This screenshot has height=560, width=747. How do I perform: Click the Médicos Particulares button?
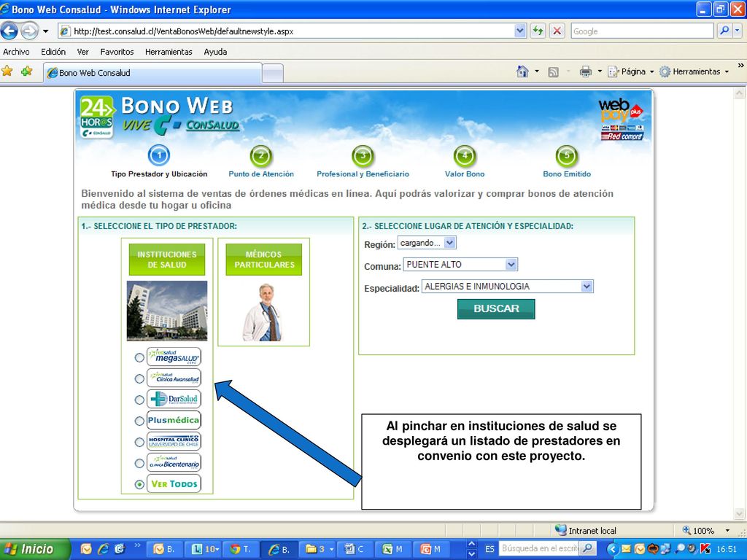pos(263,260)
